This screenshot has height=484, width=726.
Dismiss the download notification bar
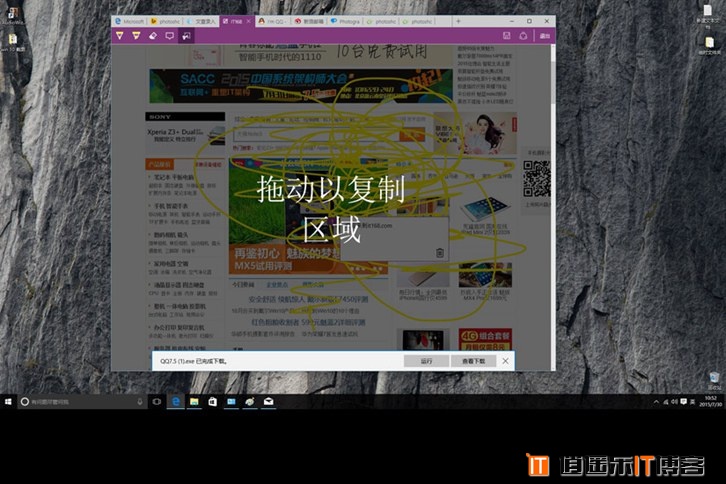coord(505,361)
